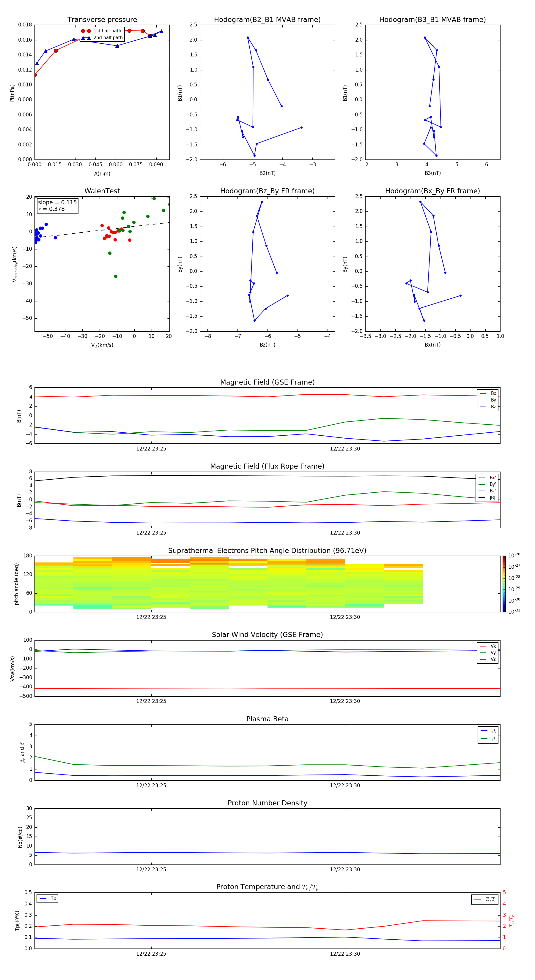Click the Bz entry in the GSE magnetic field legend
Screen dimensions: 535x980
(x=488, y=407)
